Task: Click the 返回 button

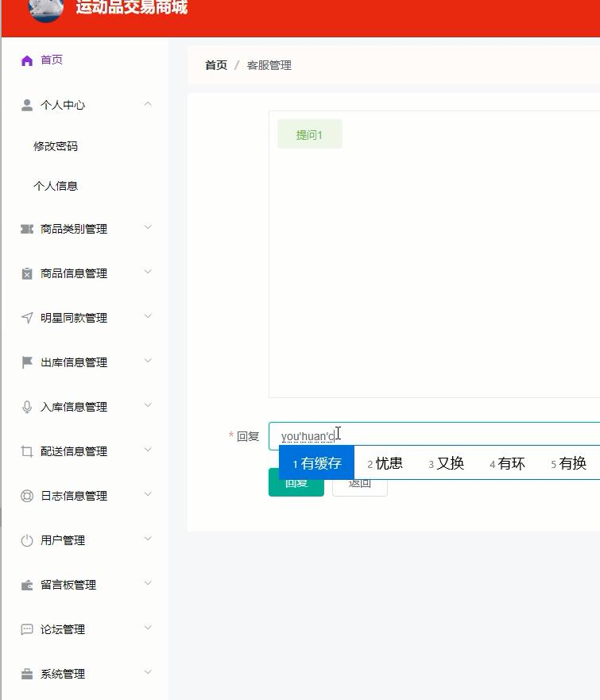Action: coord(360,482)
